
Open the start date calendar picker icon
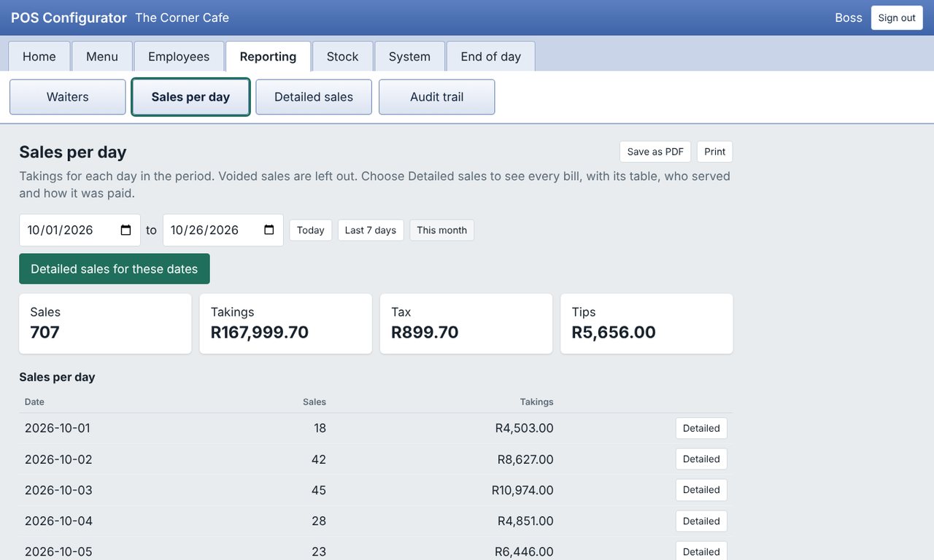(x=126, y=230)
